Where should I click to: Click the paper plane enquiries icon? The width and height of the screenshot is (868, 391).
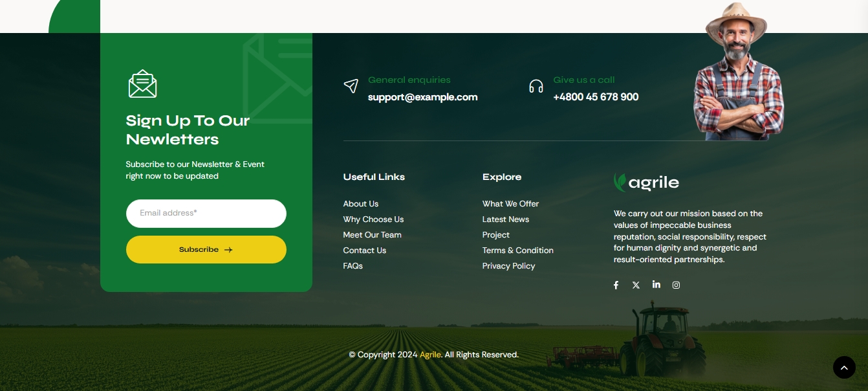click(x=351, y=86)
